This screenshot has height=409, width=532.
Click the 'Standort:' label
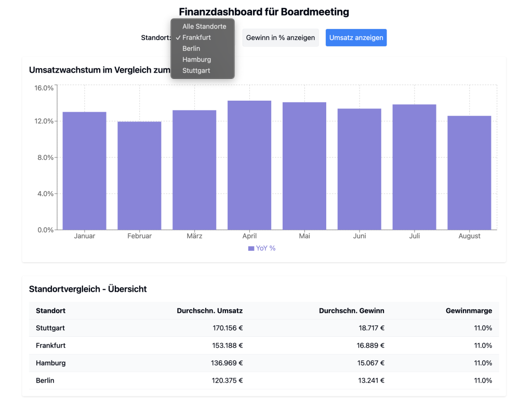click(x=156, y=37)
